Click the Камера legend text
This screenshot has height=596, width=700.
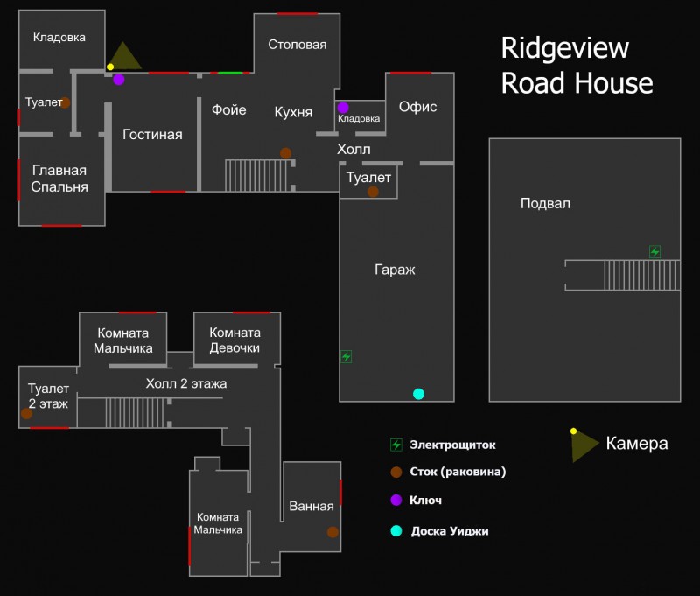637,444
